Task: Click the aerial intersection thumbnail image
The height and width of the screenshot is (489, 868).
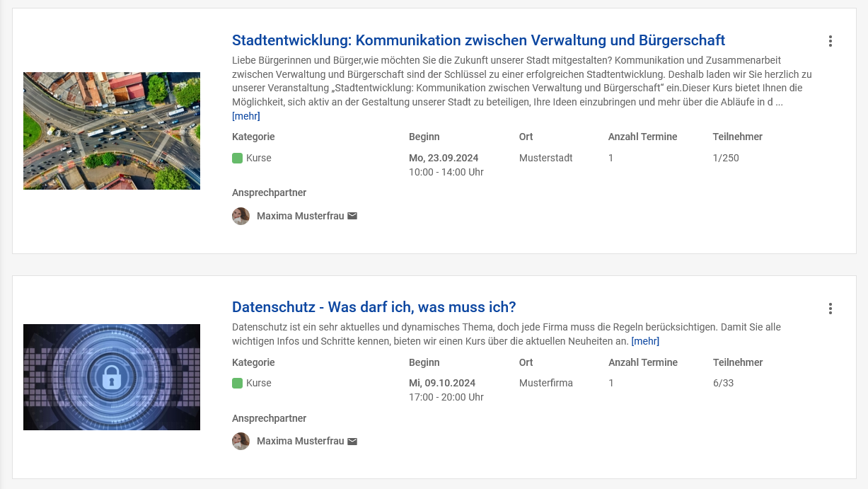Action: 112,131
